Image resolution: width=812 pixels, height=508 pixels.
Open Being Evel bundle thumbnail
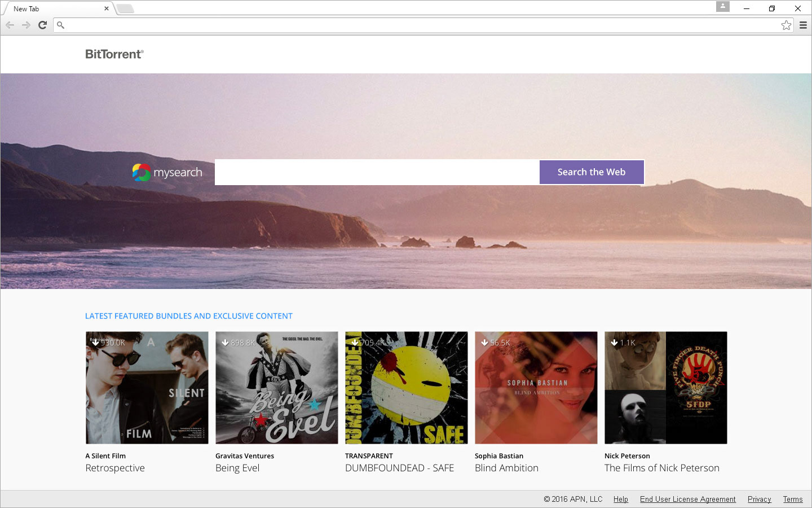(276, 387)
